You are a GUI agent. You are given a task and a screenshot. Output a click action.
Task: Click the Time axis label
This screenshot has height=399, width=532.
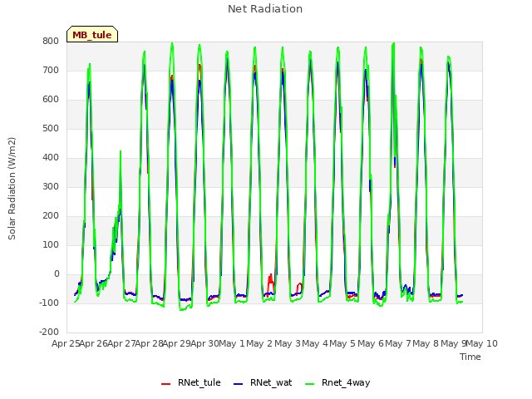[470, 357]
